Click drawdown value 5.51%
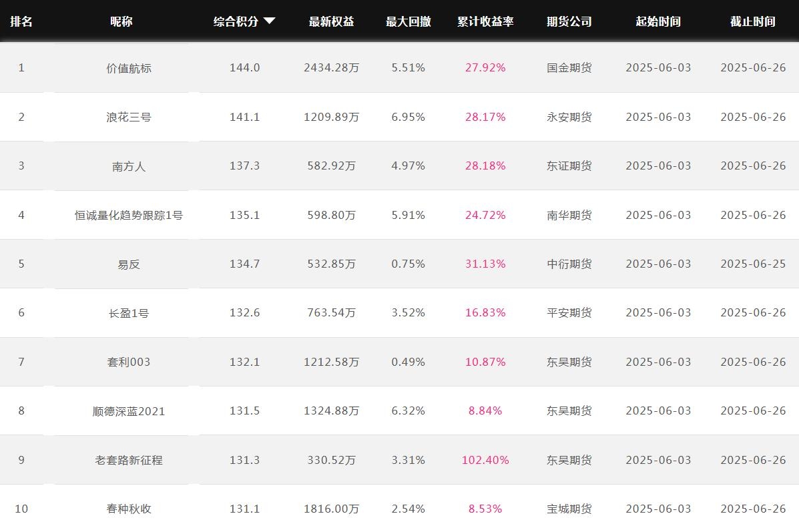This screenshot has height=532, width=799. tap(408, 68)
